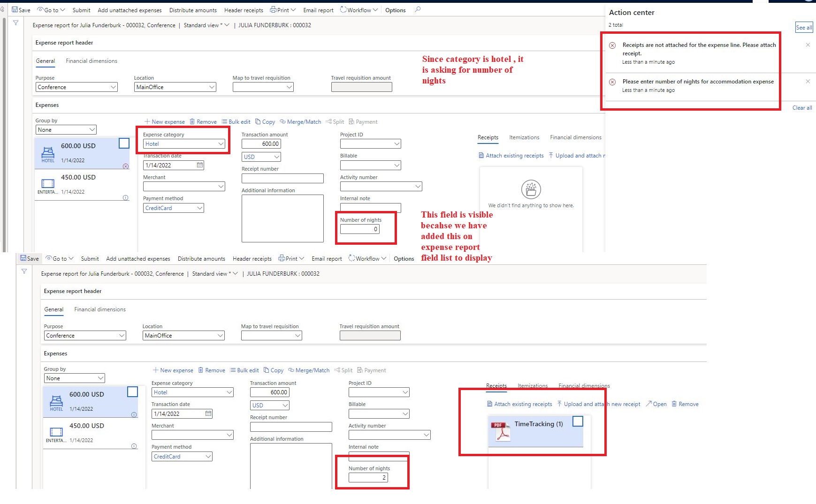Select the 450.00 USD expense line, lower form
This screenshot has width=816, height=504.
[91, 433]
